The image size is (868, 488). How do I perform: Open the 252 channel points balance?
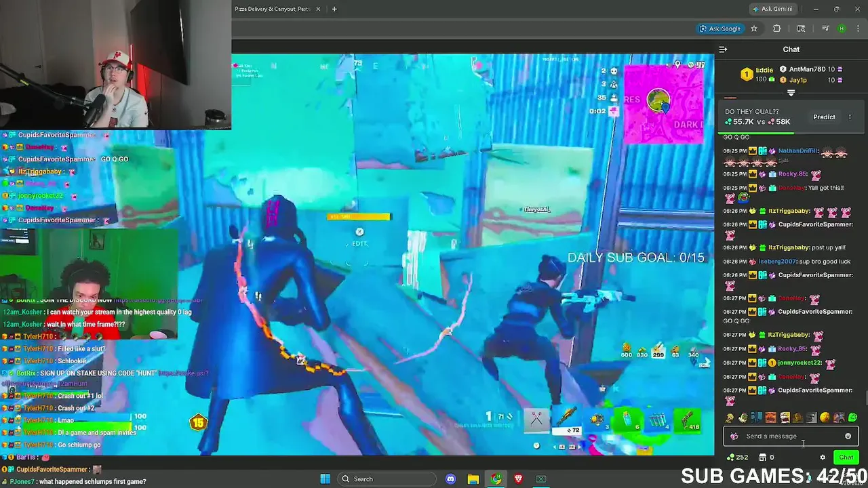[x=737, y=457]
